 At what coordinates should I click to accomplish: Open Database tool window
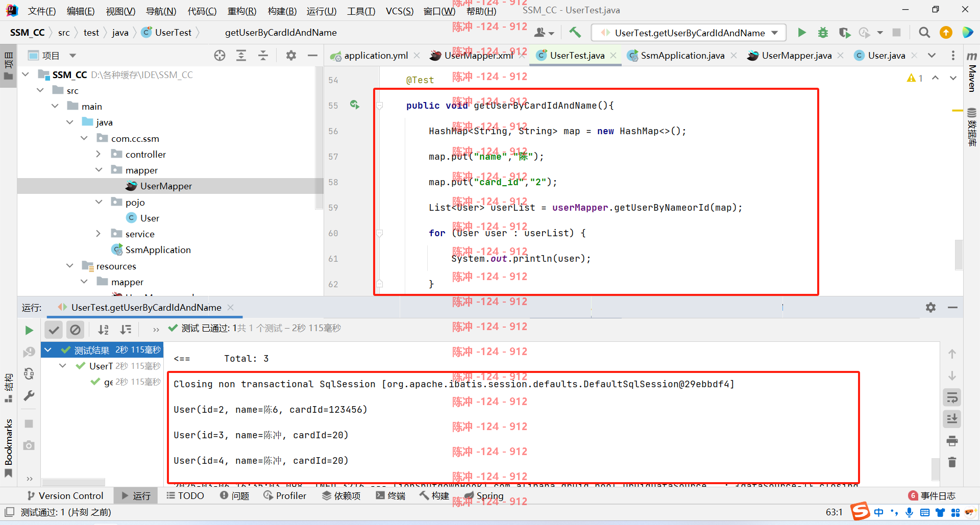(x=972, y=128)
